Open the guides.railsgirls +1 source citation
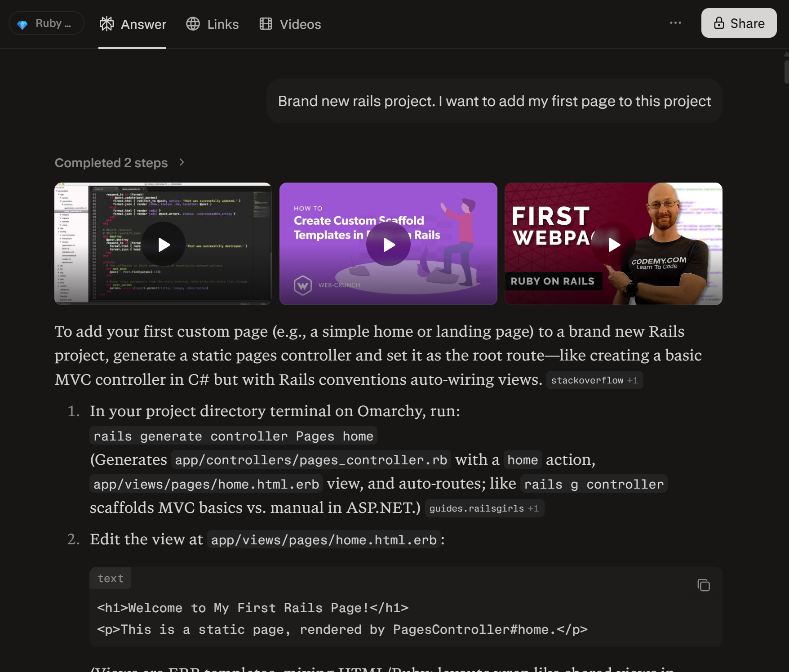Viewport: 789px width, 672px height. [484, 508]
